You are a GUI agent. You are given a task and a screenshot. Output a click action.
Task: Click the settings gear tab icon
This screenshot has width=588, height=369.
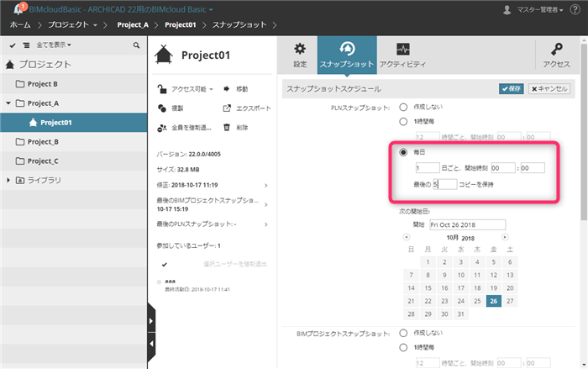pos(300,49)
